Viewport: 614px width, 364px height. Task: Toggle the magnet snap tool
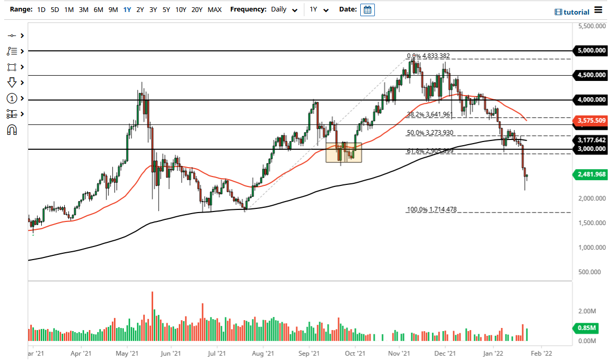pos(12,130)
